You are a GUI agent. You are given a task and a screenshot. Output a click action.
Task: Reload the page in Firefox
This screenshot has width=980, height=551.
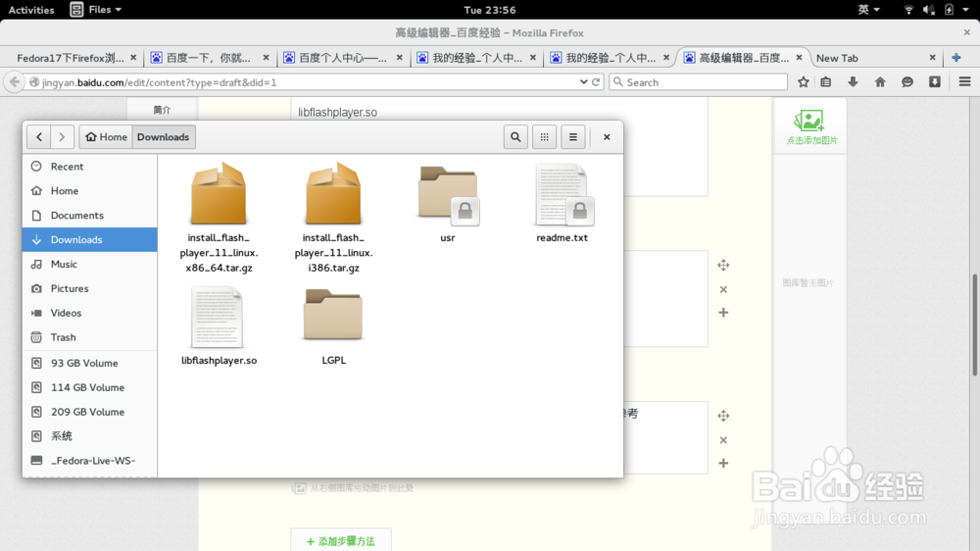596,82
